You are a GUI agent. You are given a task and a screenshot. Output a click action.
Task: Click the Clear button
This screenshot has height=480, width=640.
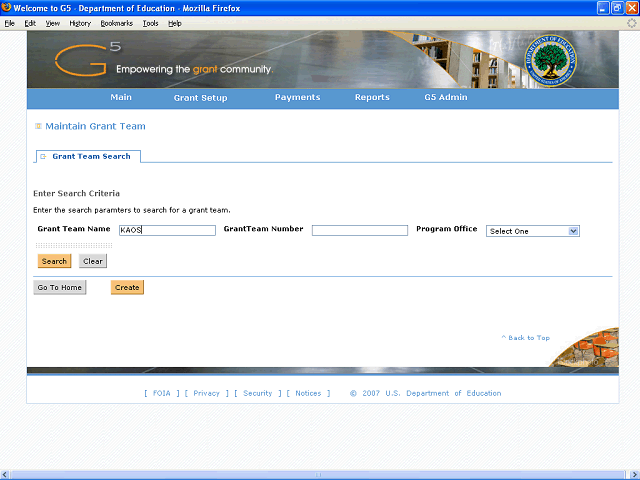point(93,261)
